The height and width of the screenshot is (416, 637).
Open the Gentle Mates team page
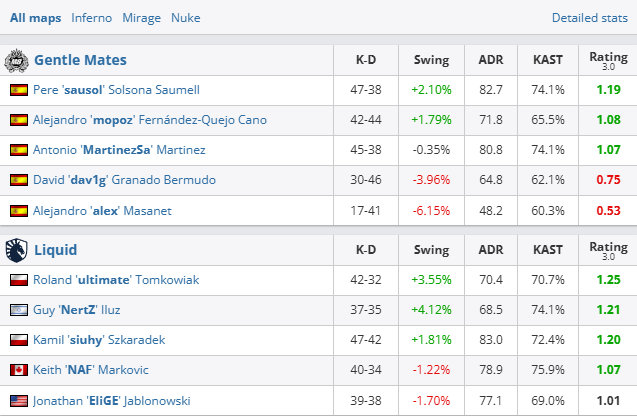(80, 60)
